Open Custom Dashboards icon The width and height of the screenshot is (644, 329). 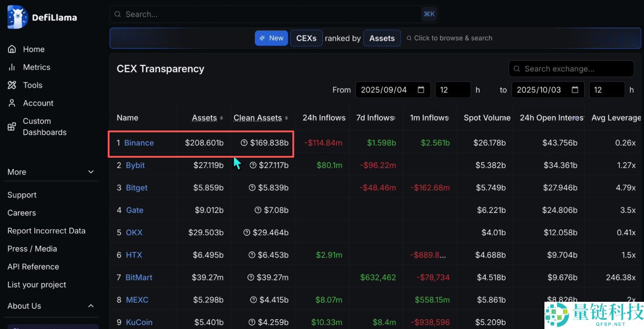[12, 127]
